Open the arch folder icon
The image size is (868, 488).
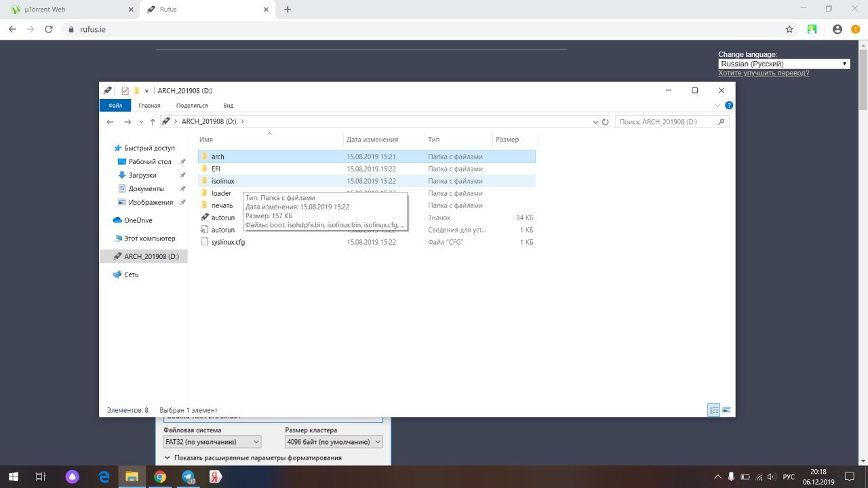[204, 157]
